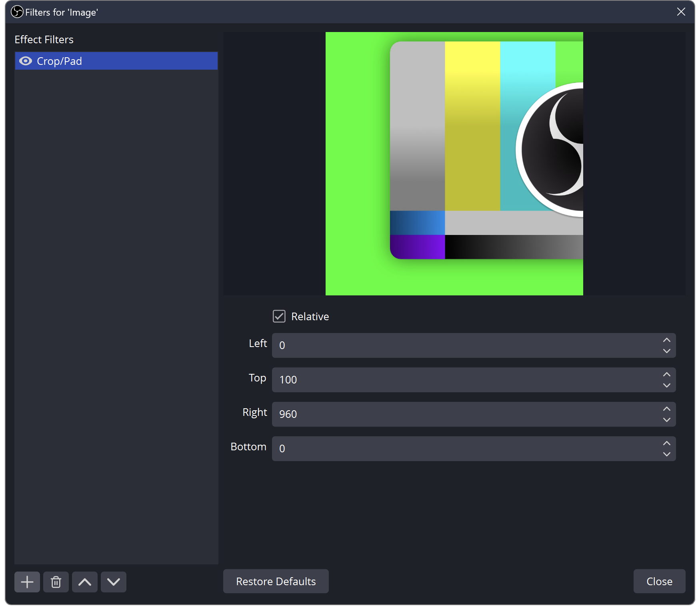The height and width of the screenshot is (610, 700).
Task: Click the trash icon to remove filter
Action: 56,582
